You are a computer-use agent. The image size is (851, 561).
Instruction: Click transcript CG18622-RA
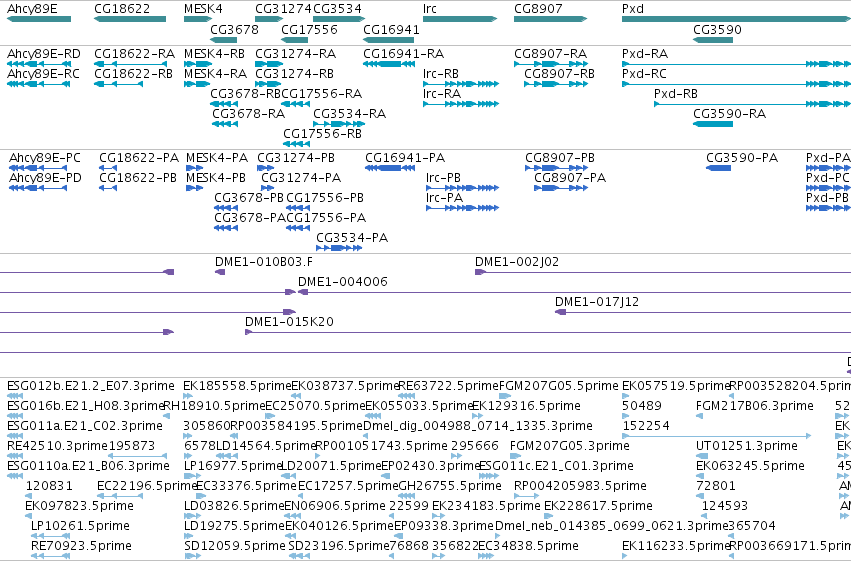[135, 54]
